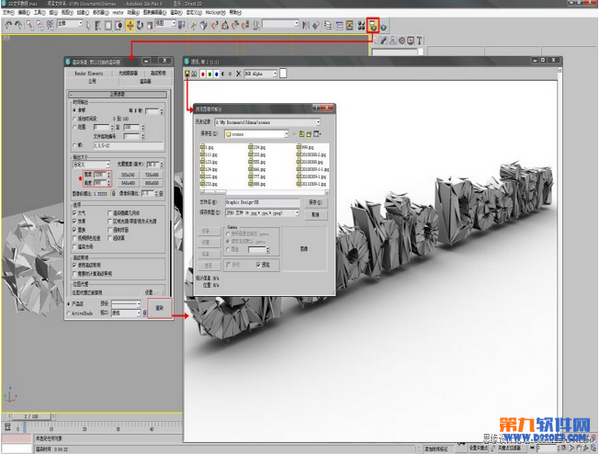The width and height of the screenshot is (600, 455).
Task: Open the Material Editor icon
Action: coord(361,25)
